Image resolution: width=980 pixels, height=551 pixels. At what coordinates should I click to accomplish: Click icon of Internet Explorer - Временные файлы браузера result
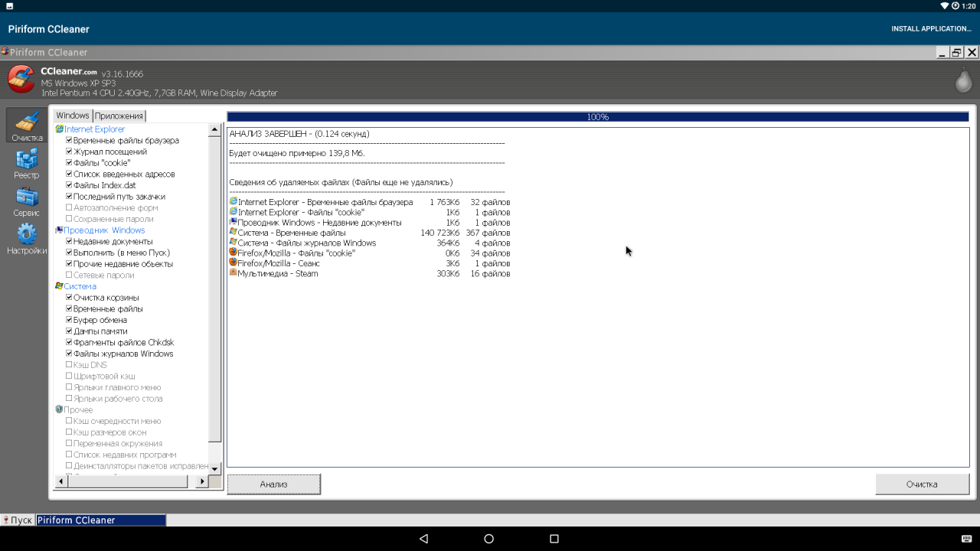click(x=234, y=202)
